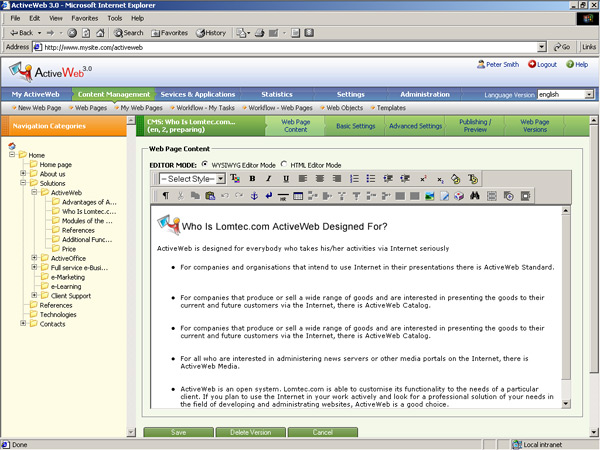Image resolution: width=600 pixels, height=450 pixels.
Task: Click the Cancel button
Action: (323, 432)
